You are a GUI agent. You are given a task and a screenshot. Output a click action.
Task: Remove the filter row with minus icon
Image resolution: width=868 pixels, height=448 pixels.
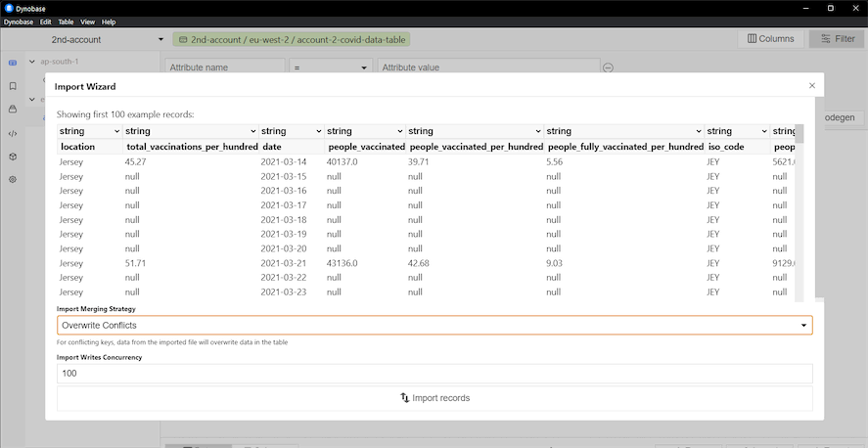tap(608, 67)
